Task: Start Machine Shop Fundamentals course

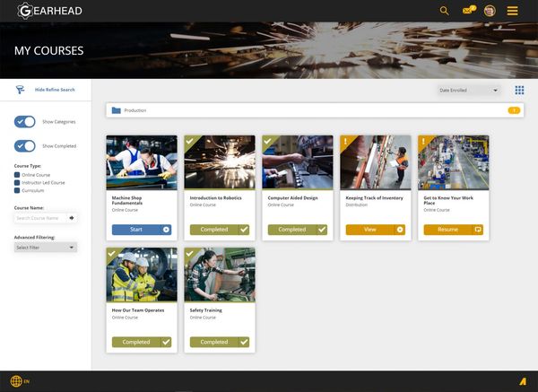Action: [x=142, y=230]
